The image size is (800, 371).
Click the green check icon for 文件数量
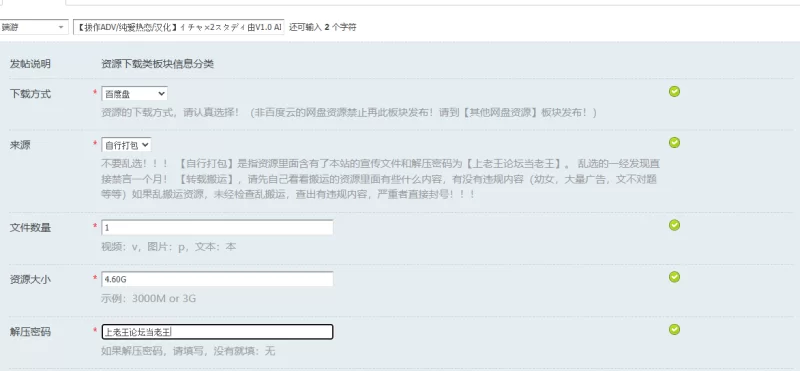[674, 225]
